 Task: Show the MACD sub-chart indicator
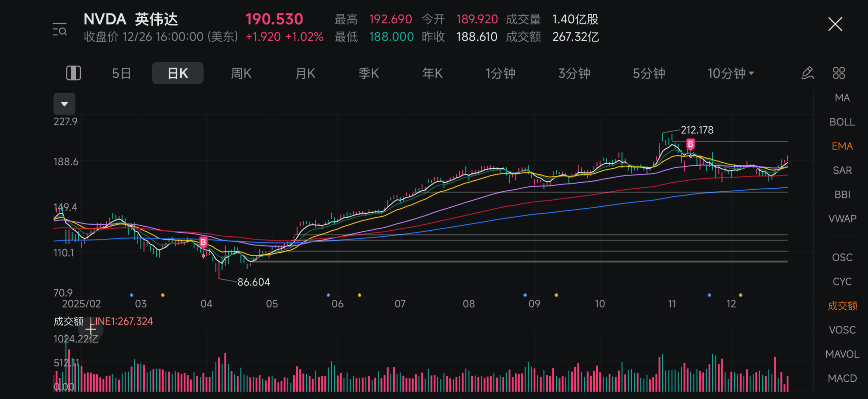click(842, 378)
